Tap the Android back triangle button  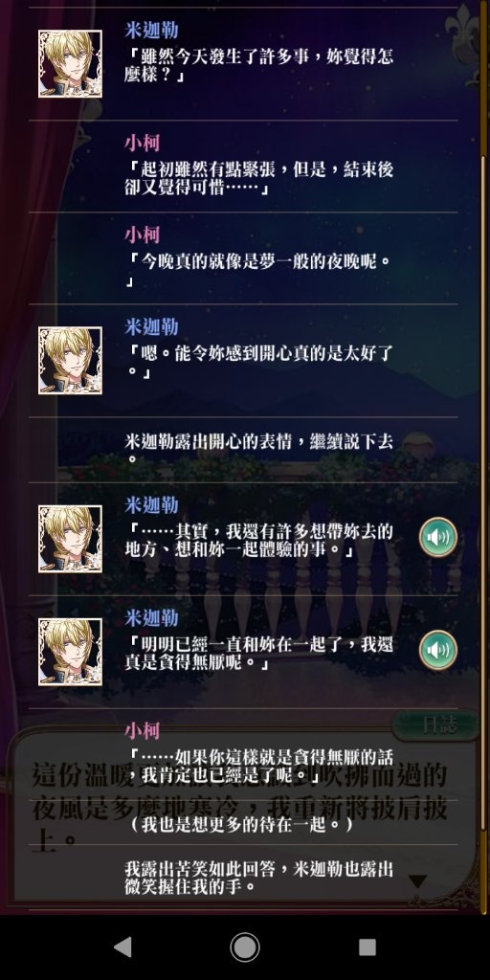pos(122,947)
